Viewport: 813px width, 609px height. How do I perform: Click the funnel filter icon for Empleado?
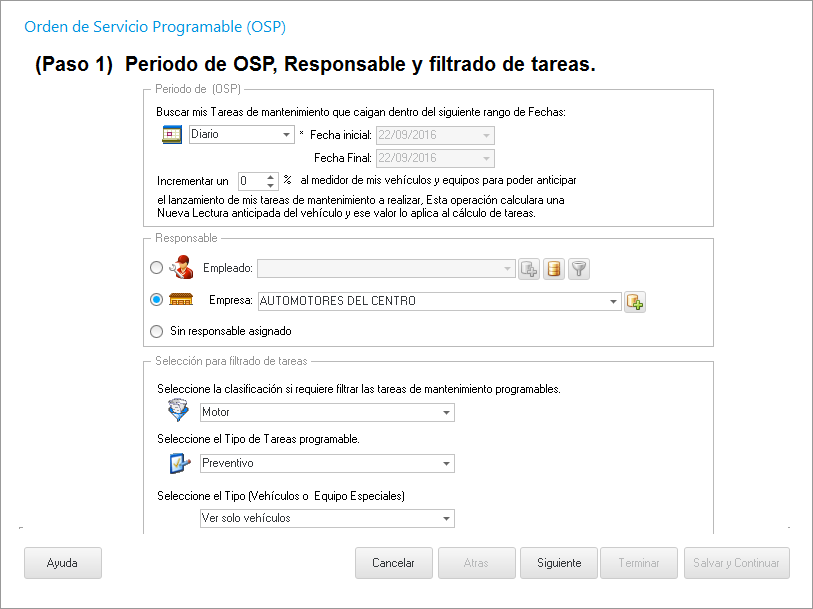pos(578,268)
